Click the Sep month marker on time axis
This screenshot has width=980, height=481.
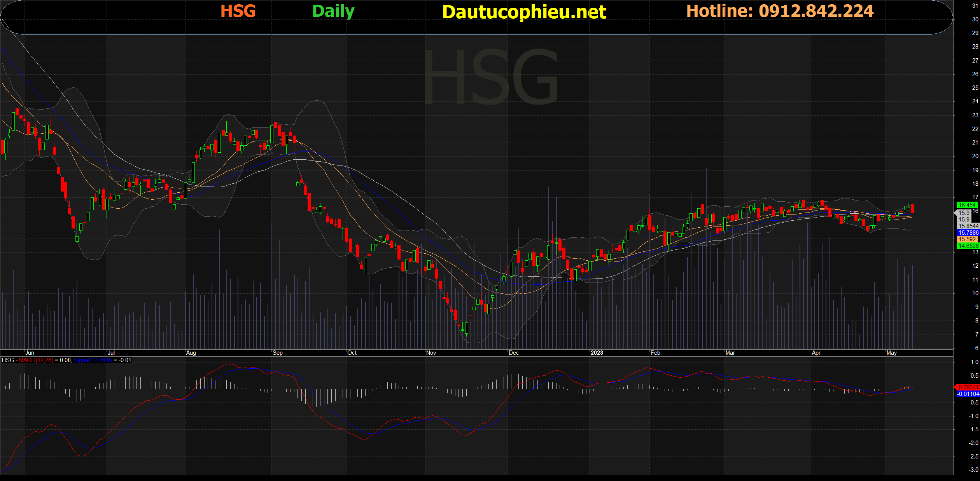[x=278, y=353]
